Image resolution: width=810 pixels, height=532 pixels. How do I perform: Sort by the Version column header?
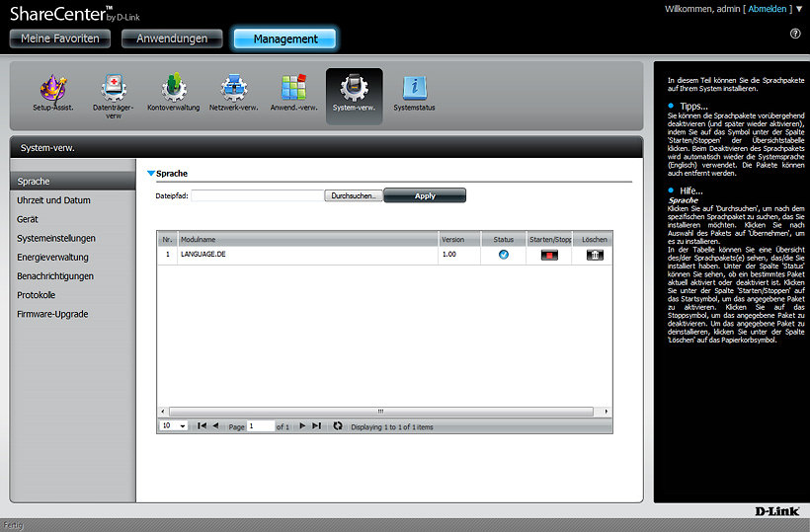coord(458,240)
